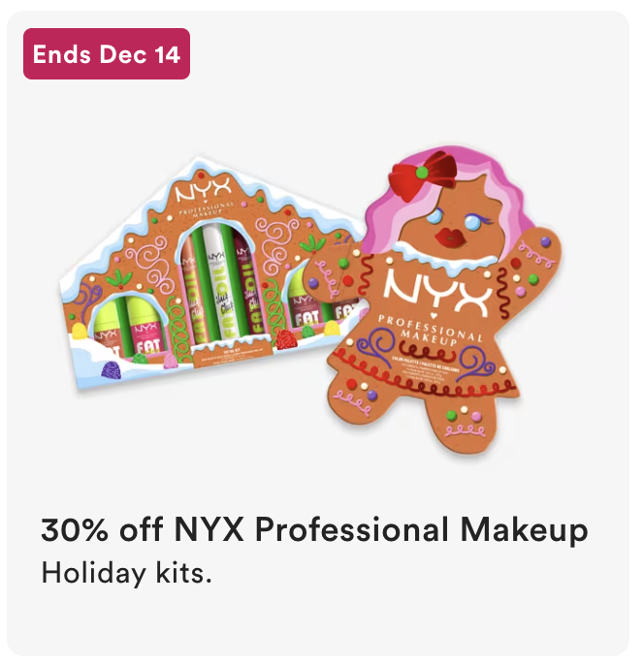Viewport: 644px width, 665px height.
Task: Click "Professional Makeup" text on gingerbread girl
Action: tap(431, 331)
